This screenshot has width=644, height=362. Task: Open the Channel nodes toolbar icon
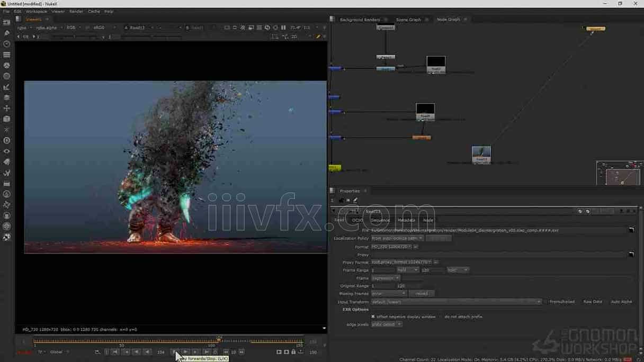[x=7, y=55]
